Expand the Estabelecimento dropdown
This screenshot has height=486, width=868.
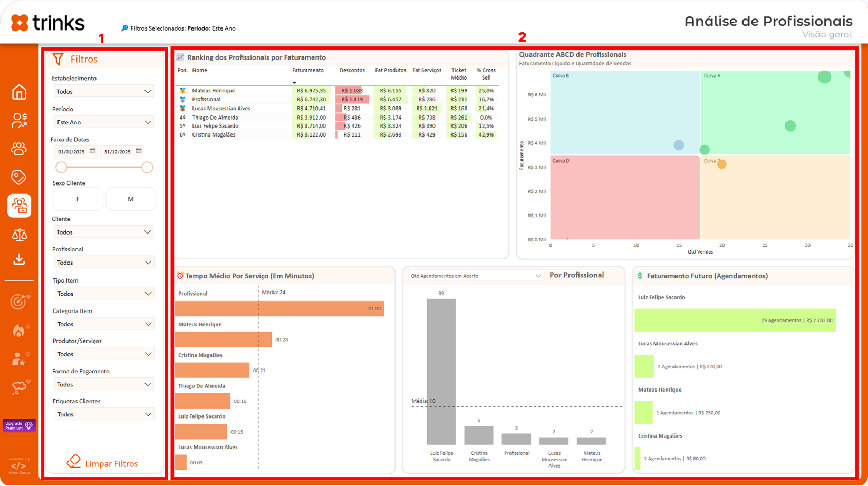[x=104, y=92]
